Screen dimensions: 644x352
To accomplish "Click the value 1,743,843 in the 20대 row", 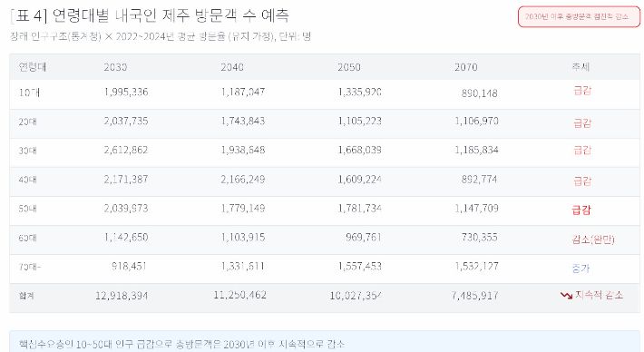I will (243, 122).
